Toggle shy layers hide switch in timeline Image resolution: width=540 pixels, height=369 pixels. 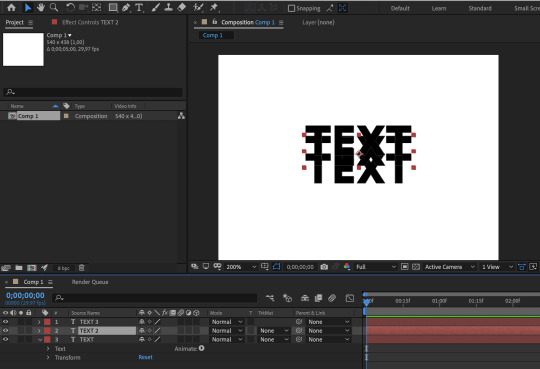[305, 298]
